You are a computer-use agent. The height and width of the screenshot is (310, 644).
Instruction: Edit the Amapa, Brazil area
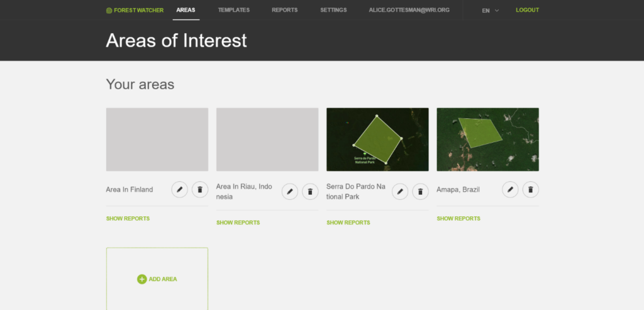click(x=510, y=190)
